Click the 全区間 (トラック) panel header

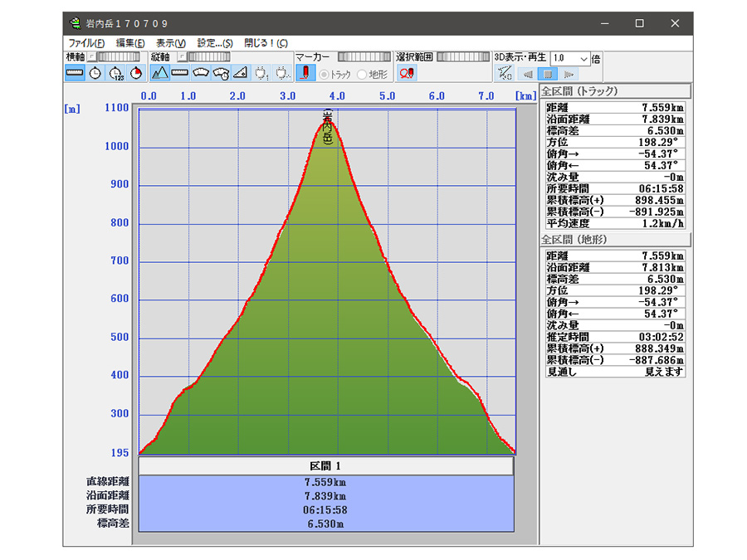[615, 91]
